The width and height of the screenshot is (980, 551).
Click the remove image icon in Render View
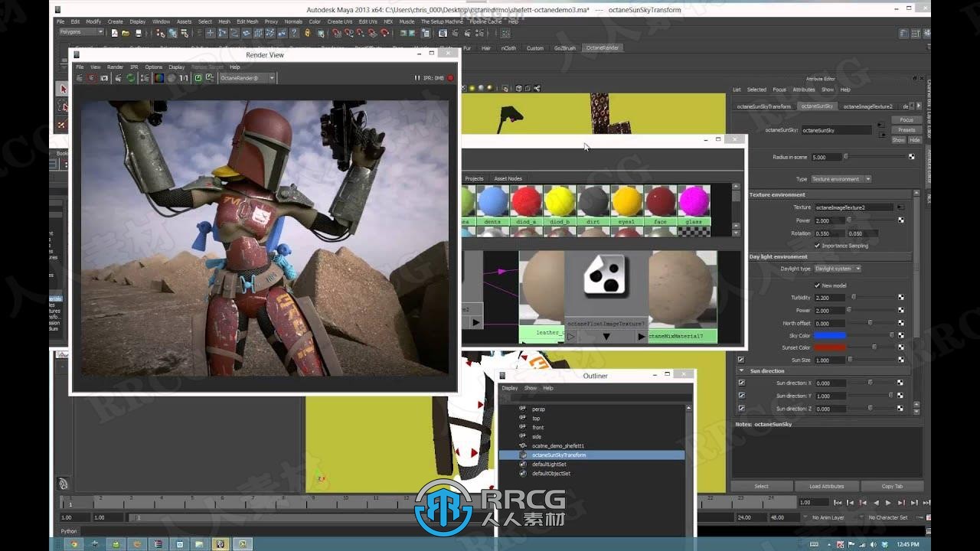pyautogui.click(x=208, y=78)
